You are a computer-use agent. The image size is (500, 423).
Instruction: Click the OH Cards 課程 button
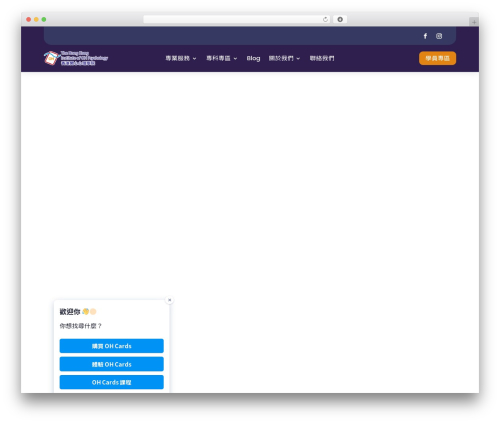[x=112, y=382]
